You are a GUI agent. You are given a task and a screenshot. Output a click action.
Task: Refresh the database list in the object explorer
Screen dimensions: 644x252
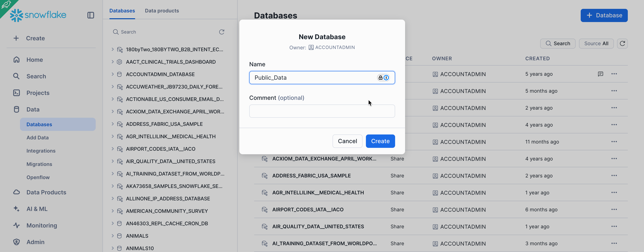click(222, 32)
